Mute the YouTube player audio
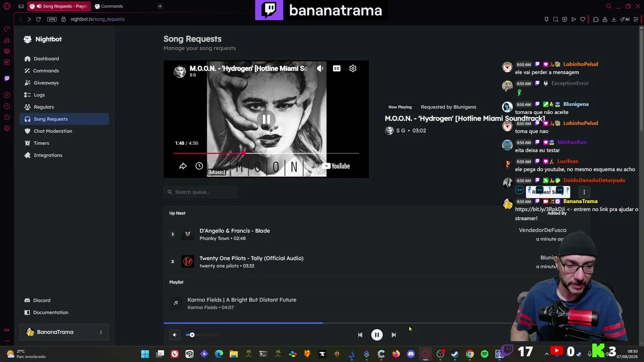 pyautogui.click(x=320, y=69)
